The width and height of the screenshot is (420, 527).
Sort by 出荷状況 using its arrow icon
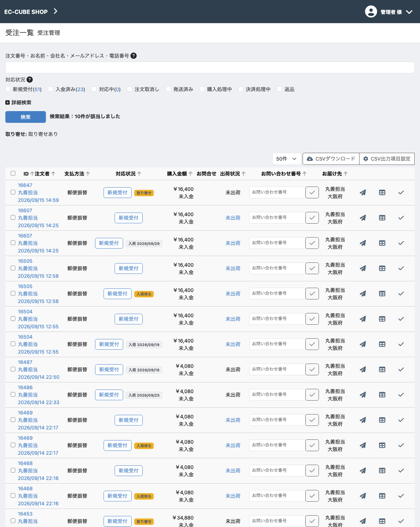(244, 174)
